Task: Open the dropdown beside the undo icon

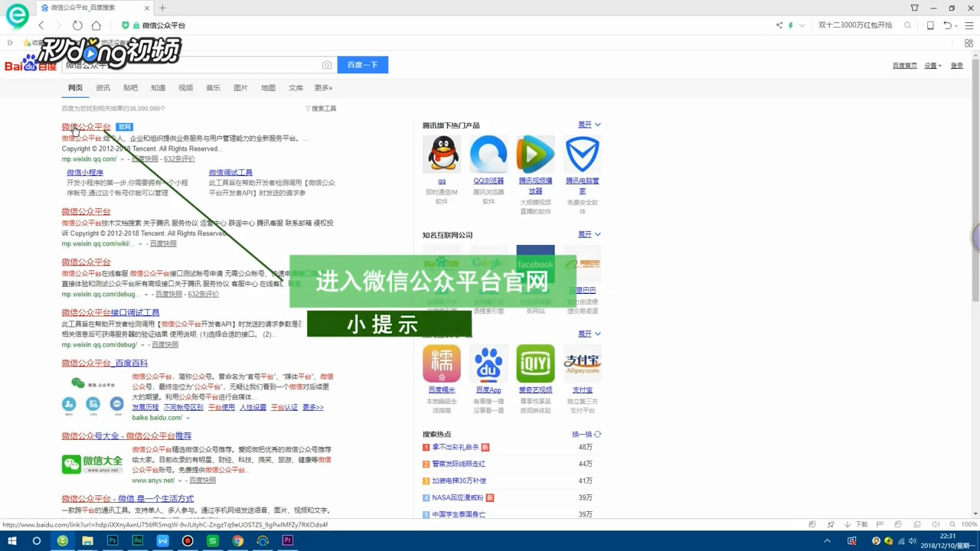Action: (958, 25)
